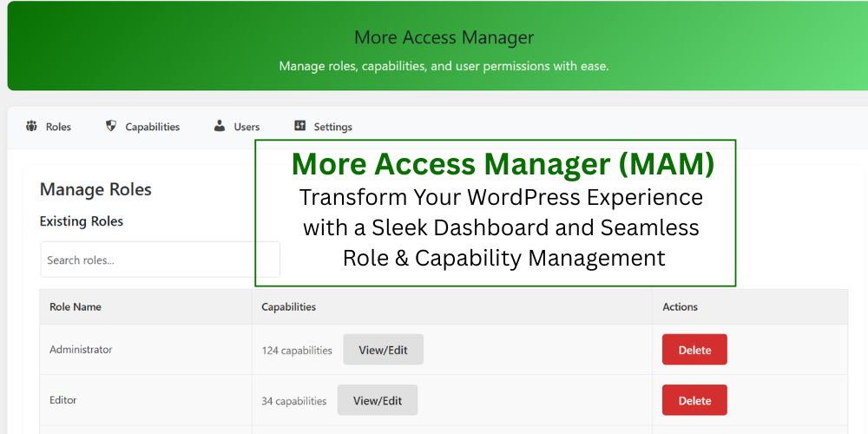Screen dimensions: 868x434
Task: Open the Roles tab
Action: click(48, 127)
